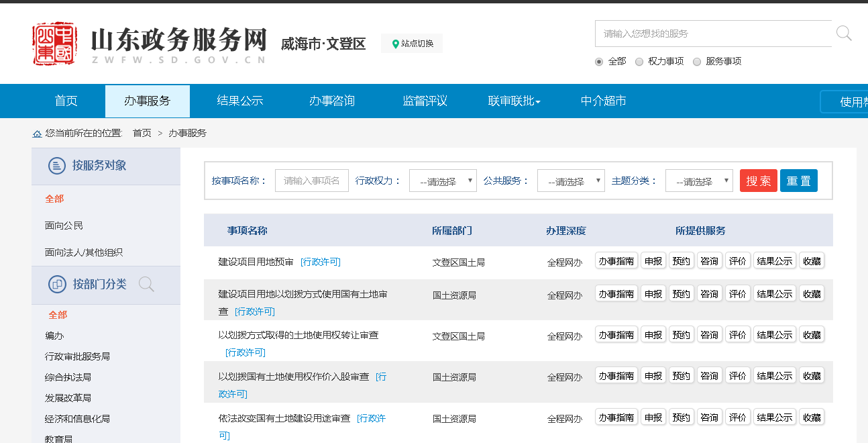The width and height of the screenshot is (868, 443).
Task: Select the 全部 radio button
Action: tap(599, 62)
